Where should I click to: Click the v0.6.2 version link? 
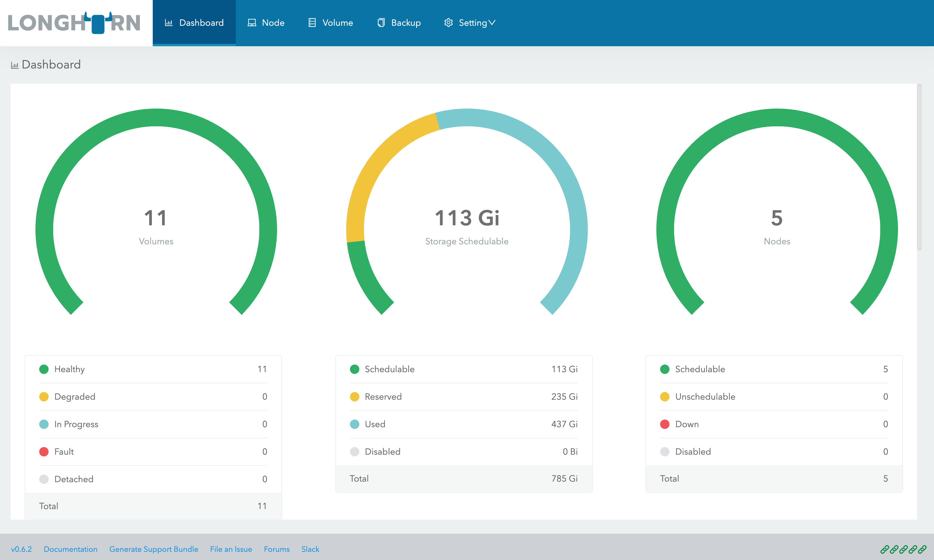click(21, 549)
